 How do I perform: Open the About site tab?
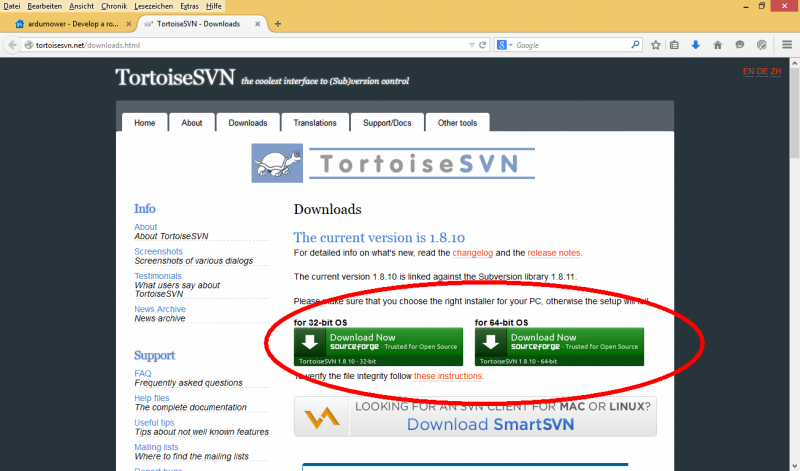(192, 122)
